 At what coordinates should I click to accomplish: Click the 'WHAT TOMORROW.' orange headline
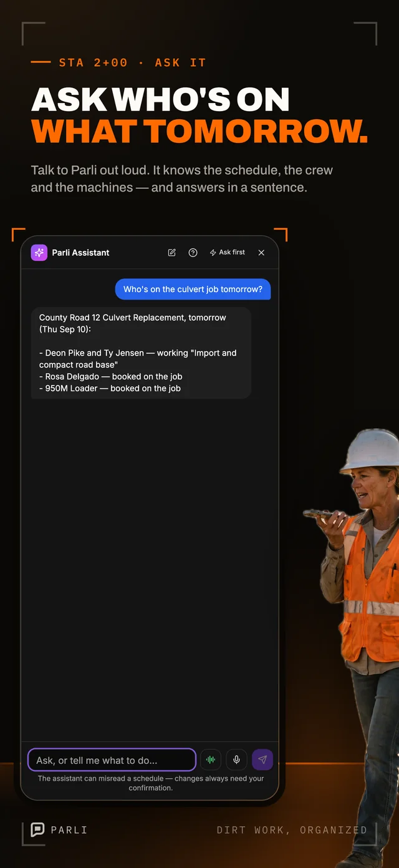(199, 131)
